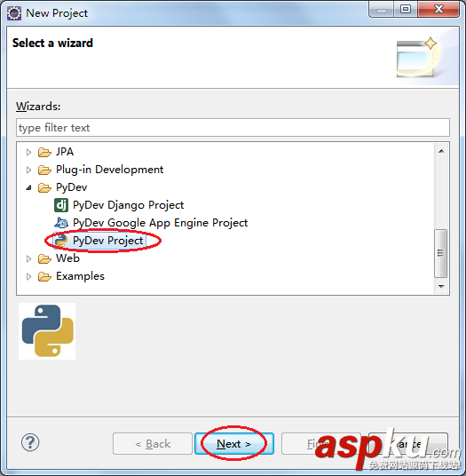Click the Web folder icon

44,258
